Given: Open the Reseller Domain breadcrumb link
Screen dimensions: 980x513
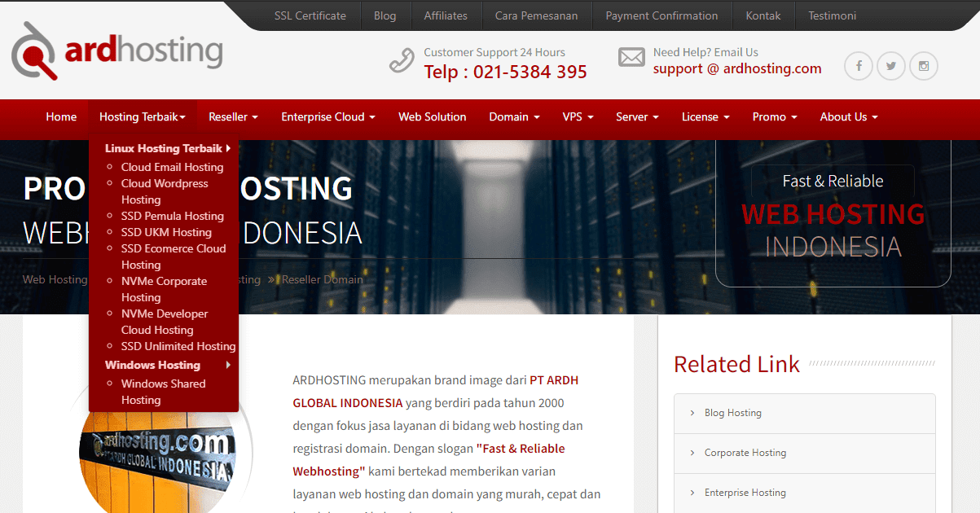Looking at the screenshot, I should [323, 279].
